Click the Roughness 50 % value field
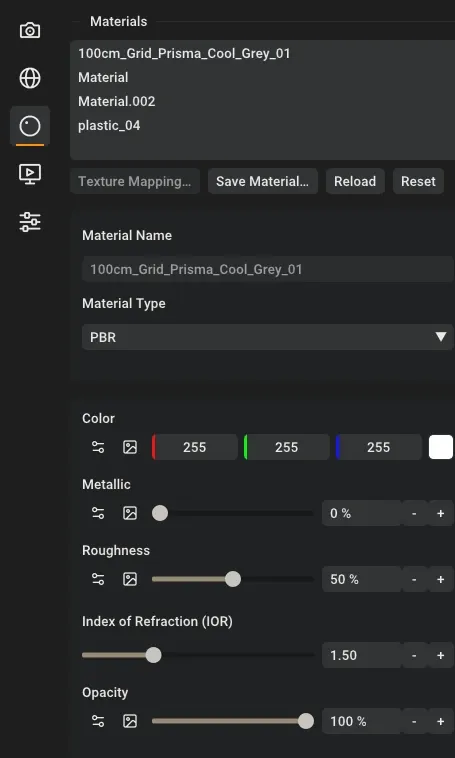This screenshot has height=758, width=455. [362, 579]
